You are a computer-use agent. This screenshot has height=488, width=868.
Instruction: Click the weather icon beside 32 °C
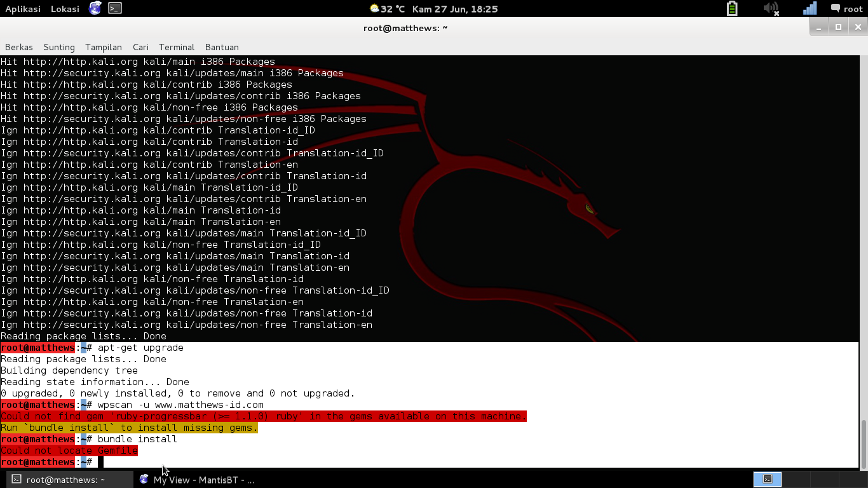click(x=374, y=9)
